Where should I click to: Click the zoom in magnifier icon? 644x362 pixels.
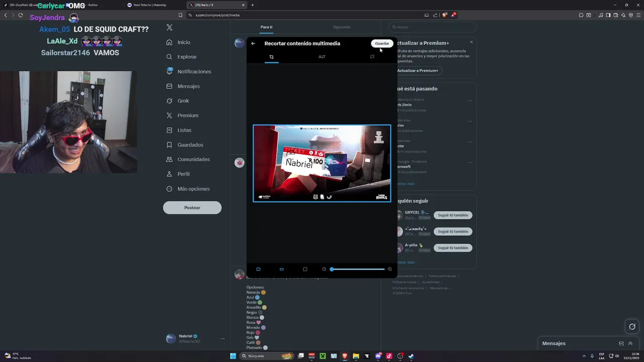click(390, 269)
